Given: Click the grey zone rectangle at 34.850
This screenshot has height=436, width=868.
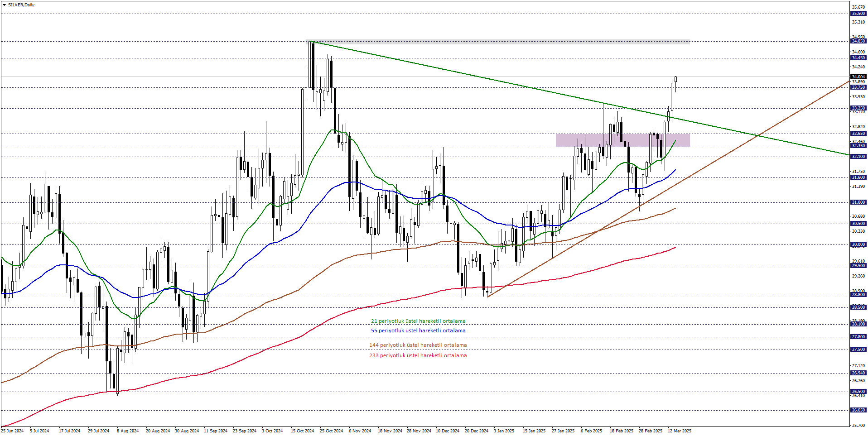Looking at the screenshot, I should coord(498,42).
